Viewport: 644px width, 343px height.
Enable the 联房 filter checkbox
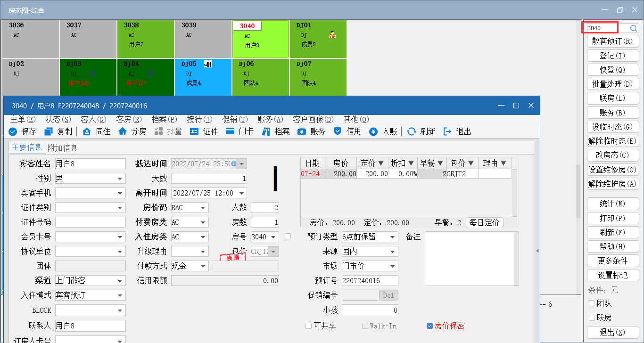click(x=592, y=318)
